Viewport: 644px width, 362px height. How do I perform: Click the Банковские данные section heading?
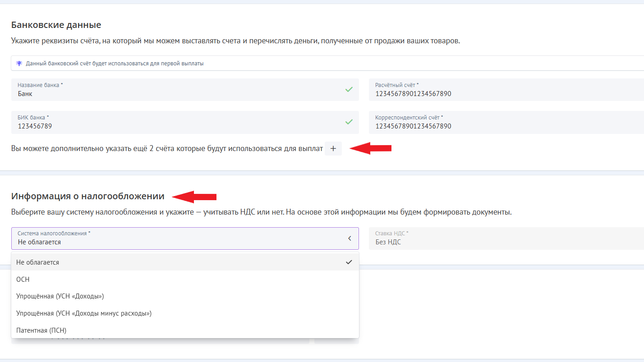pyautogui.click(x=56, y=25)
